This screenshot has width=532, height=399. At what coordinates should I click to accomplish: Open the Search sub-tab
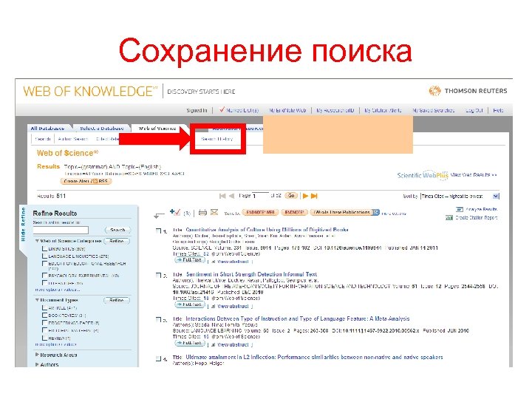[x=43, y=139]
